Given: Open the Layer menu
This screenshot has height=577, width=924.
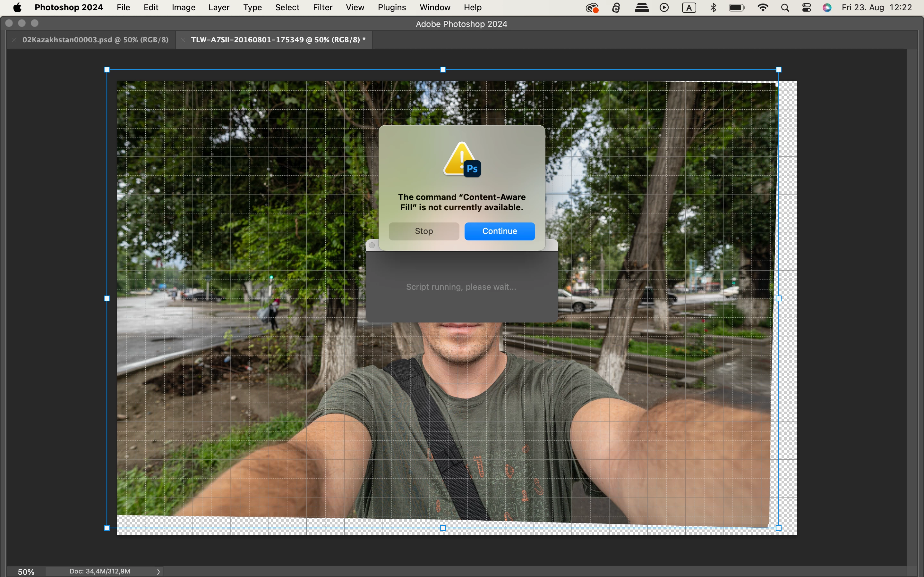Looking at the screenshot, I should pos(218,7).
